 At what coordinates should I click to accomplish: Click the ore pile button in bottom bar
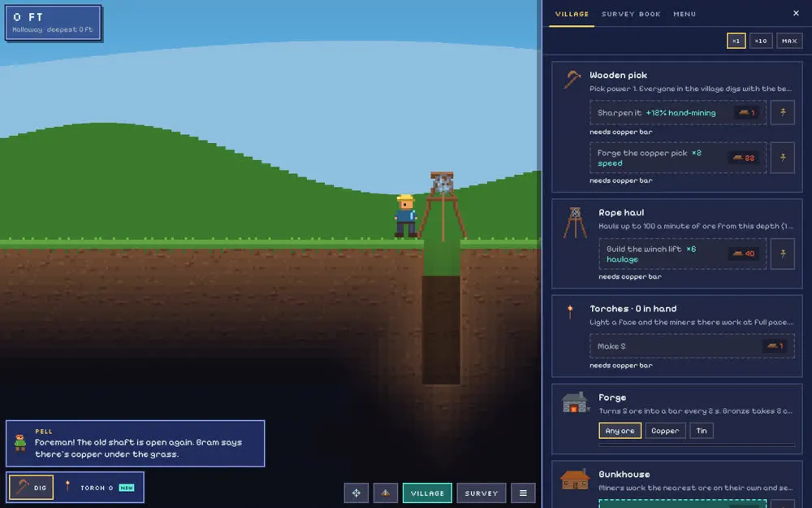tap(385, 493)
